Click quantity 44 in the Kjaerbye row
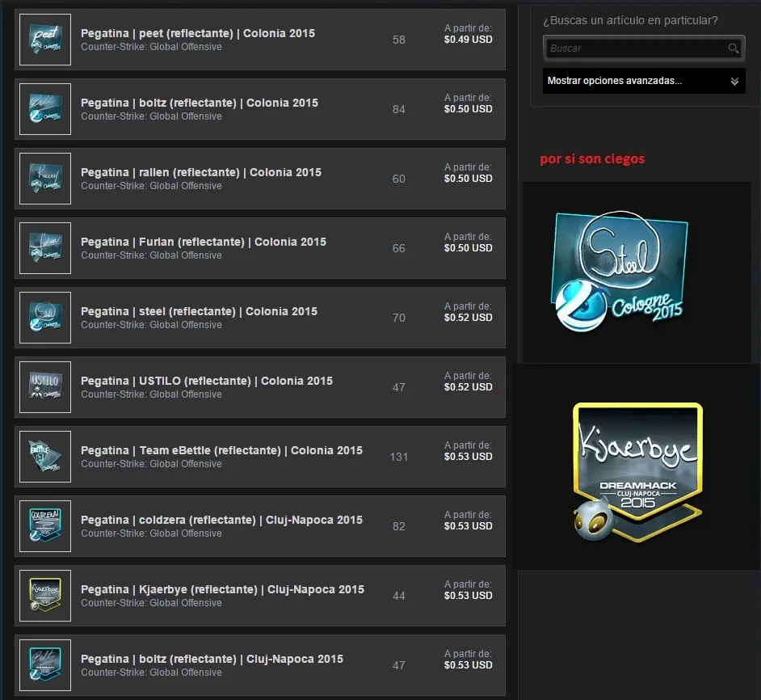The width and height of the screenshot is (761, 700). [x=398, y=596]
